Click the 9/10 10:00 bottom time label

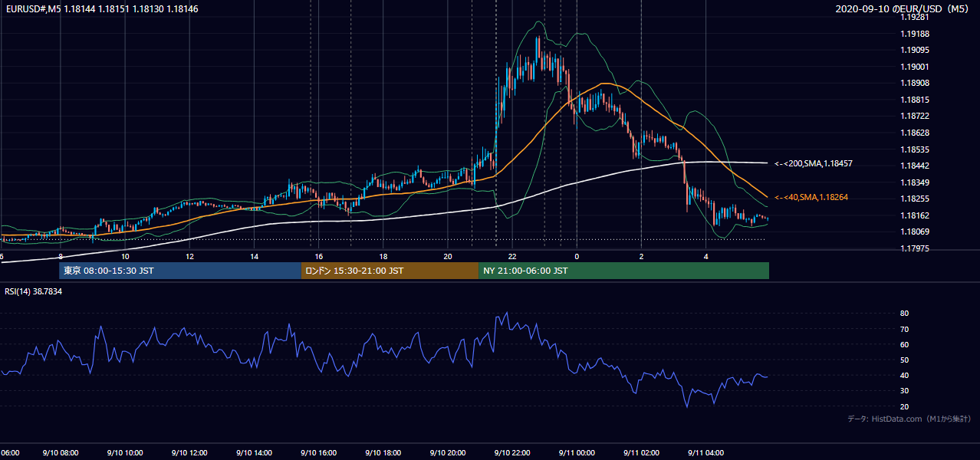point(124,453)
